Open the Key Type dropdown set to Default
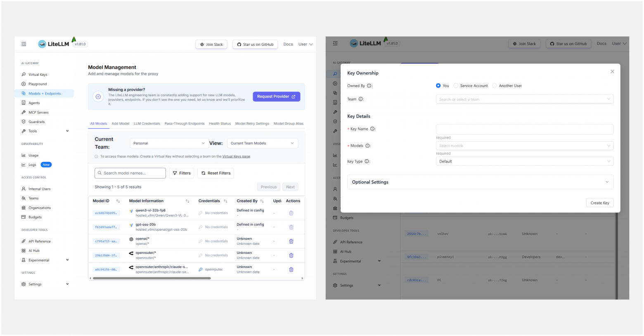 pyautogui.click(x=525, y=161)
